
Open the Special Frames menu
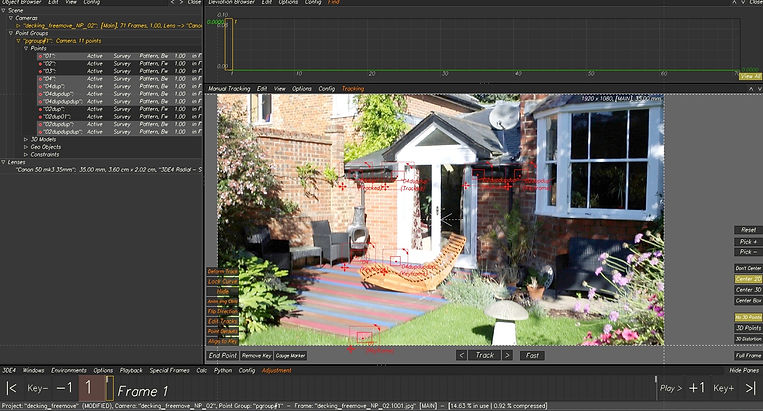point(169,370)
